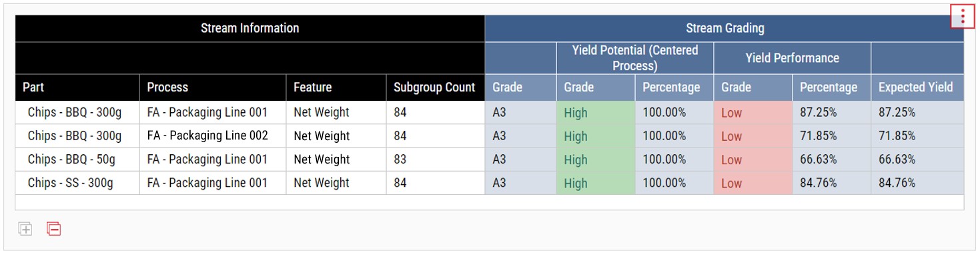The height and width of the screenshot is (253, 980).
Task: Click the 87.25% Yield Performance percentage cell
Action: tap(832, 113)
